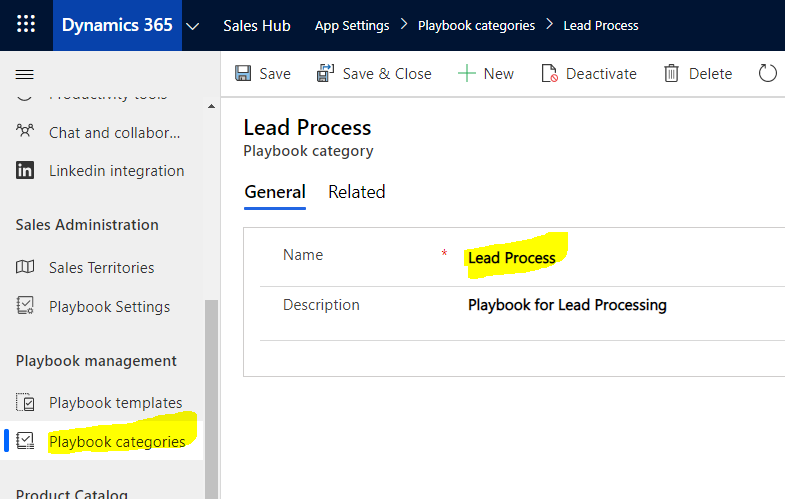Open the app launcher waffle icon
This screenshot has width=785, height=499.
tap(26, 25)
